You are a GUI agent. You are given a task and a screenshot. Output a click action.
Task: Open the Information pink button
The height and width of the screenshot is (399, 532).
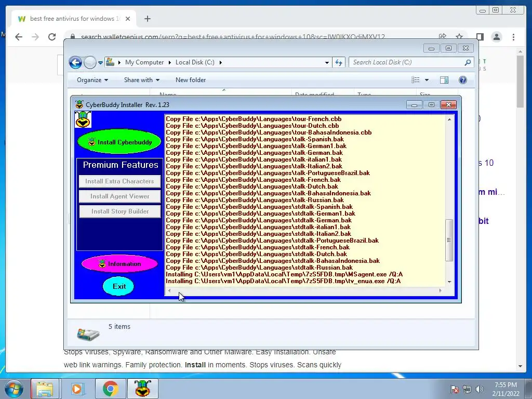tap(119, 263)
